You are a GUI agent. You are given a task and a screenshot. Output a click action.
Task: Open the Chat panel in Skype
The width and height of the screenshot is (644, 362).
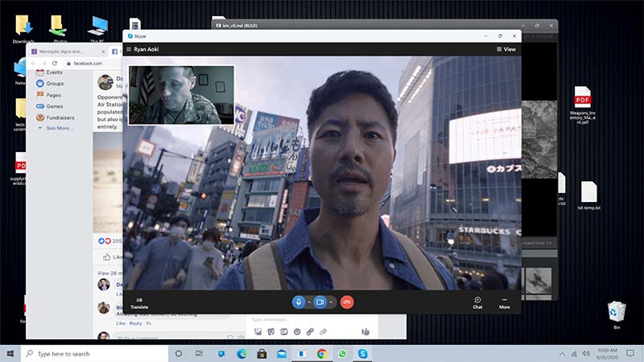tap(477, 303)
